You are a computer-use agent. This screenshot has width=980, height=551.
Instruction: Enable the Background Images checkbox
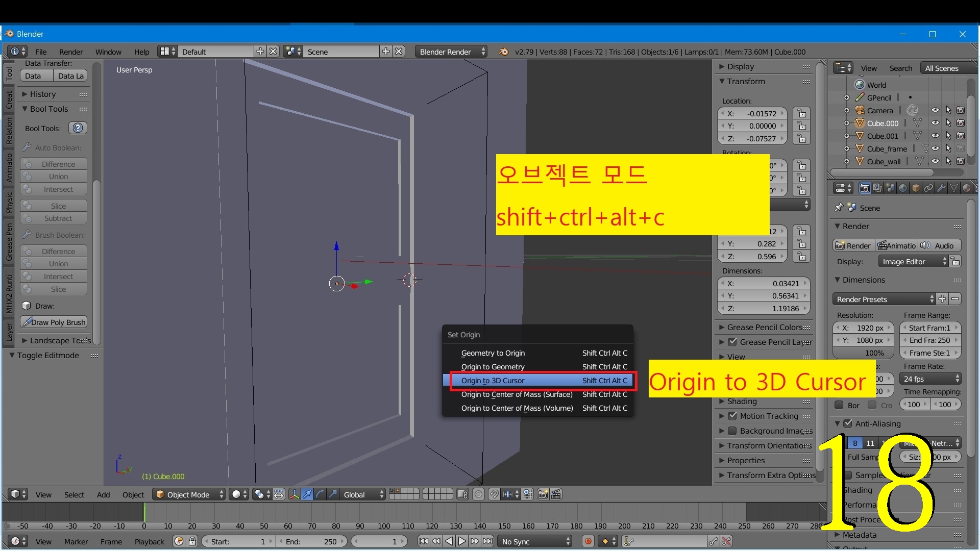pyautogui.click(x=732, y=431)
